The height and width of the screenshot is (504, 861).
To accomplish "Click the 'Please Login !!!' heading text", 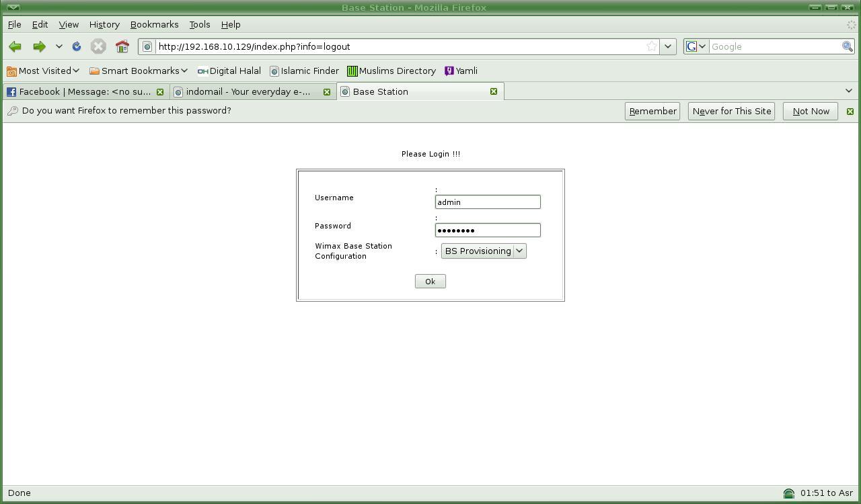I will click(x=431, y=154).
